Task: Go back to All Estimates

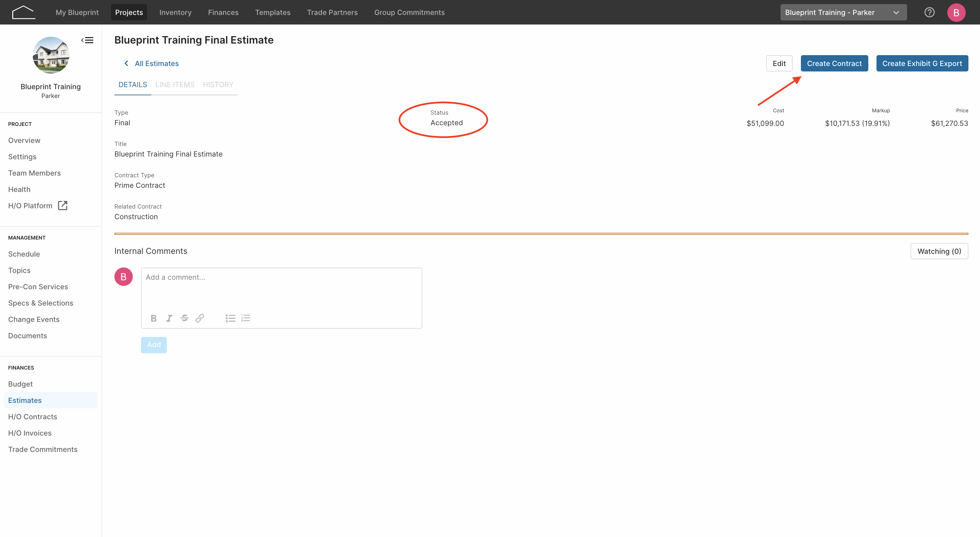Action: pyautogui.click(x=157, y=64)
